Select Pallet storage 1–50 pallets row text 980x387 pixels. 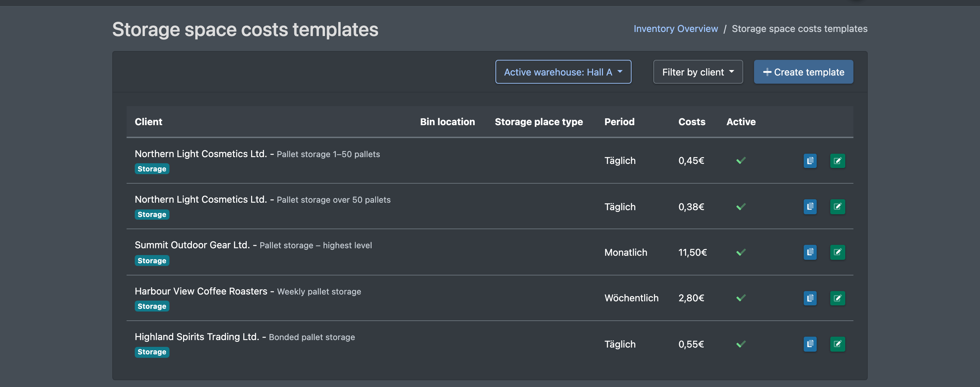328,154
